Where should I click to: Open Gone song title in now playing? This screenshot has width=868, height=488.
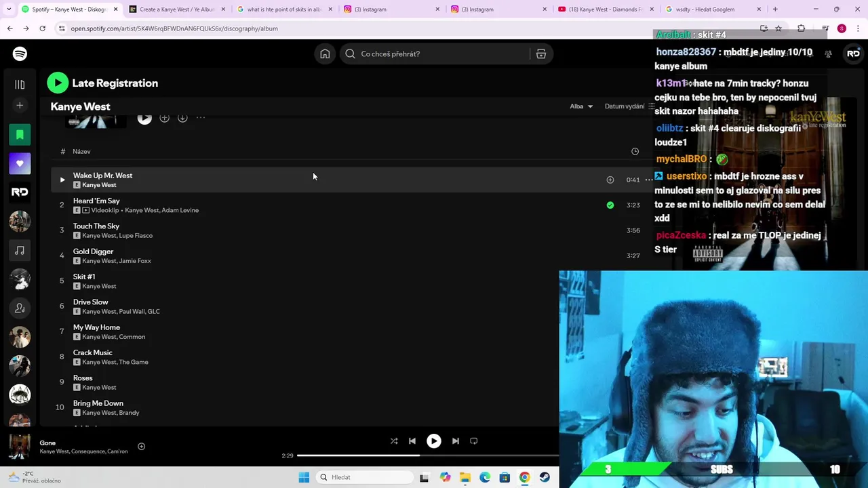tap(47, 443)
